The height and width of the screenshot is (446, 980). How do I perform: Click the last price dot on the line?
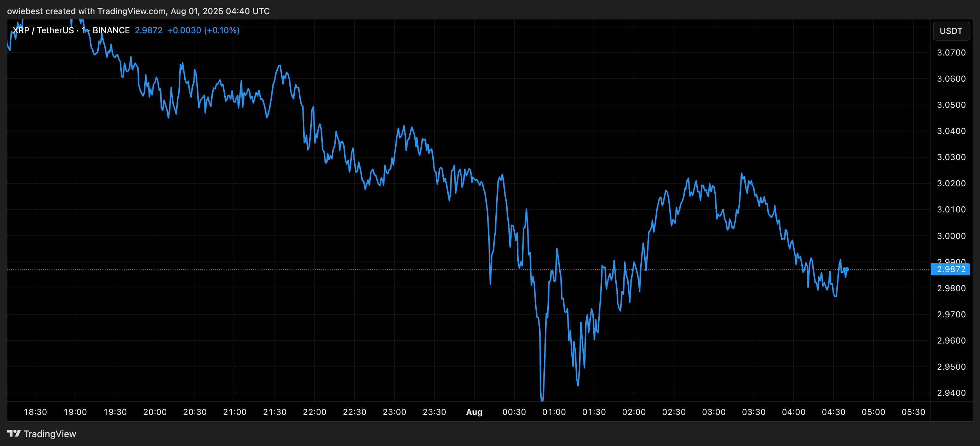[x=847, y=269]
